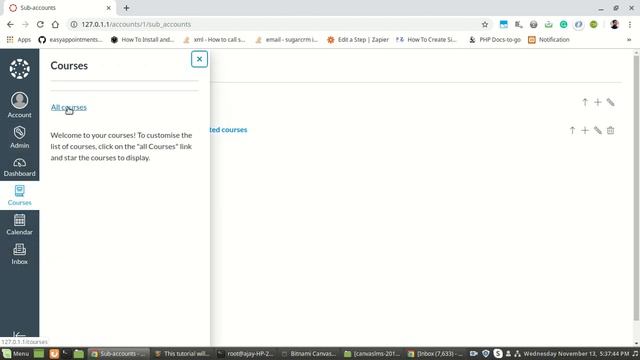The image size is (640, 360).
Task: Switch to canvaslms-201 folder window
Action: 372,353
